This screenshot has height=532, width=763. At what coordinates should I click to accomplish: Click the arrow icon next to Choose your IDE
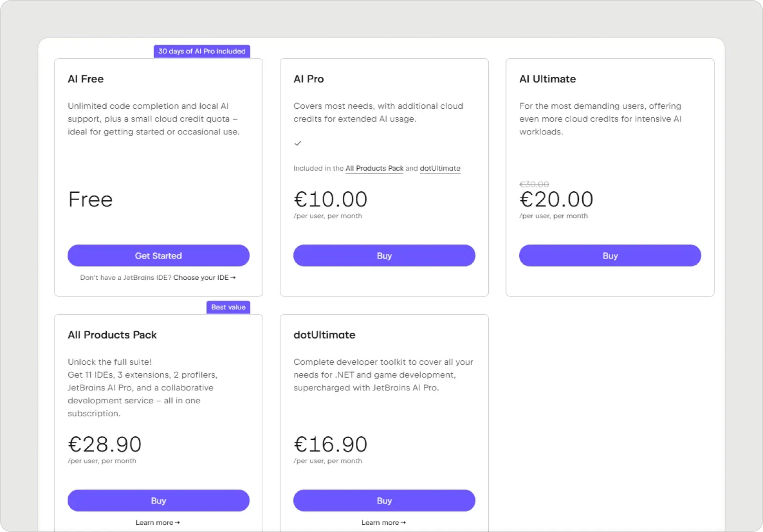click(233, 277)
